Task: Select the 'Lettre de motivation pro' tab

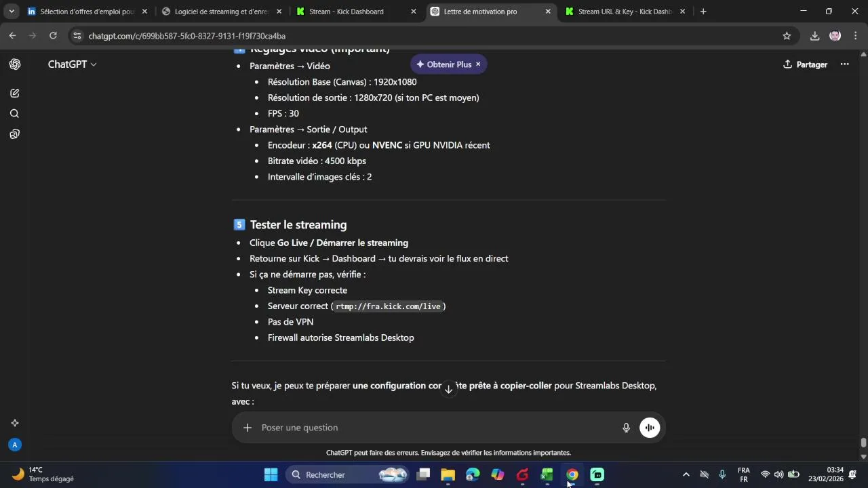Action: (491, 12)
